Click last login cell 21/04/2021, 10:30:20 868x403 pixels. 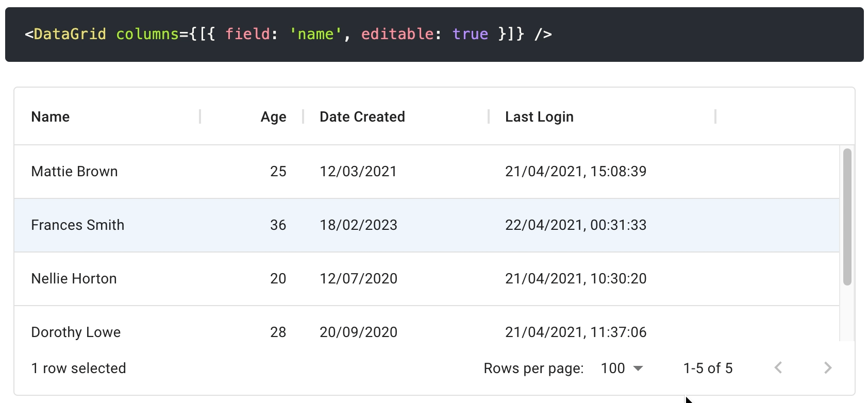(576, 279)
